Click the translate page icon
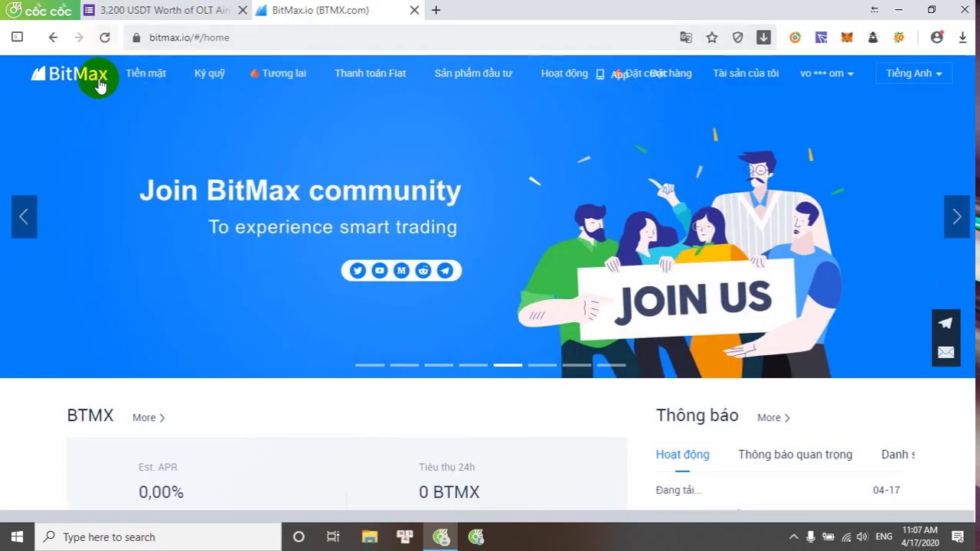 (x=686, y=37)
